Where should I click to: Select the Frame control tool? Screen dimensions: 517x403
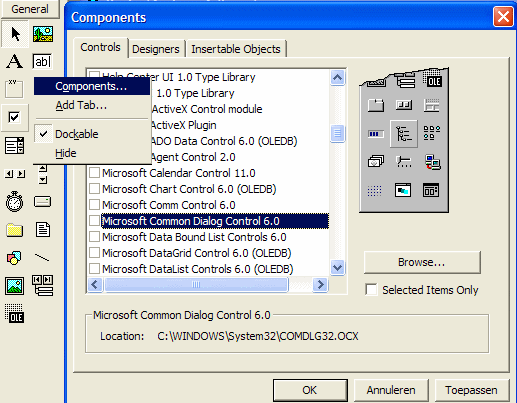[x=14, y=89]
